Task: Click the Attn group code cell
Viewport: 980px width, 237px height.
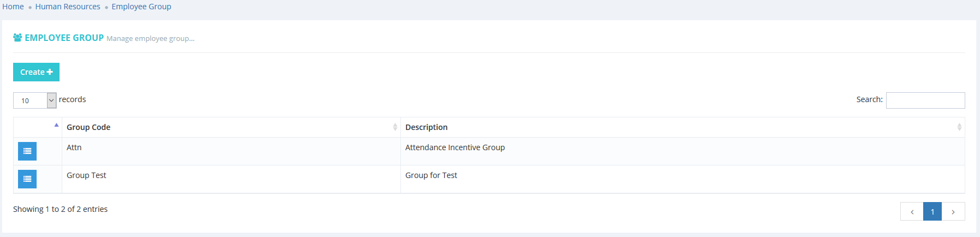Action: (74, 147)
